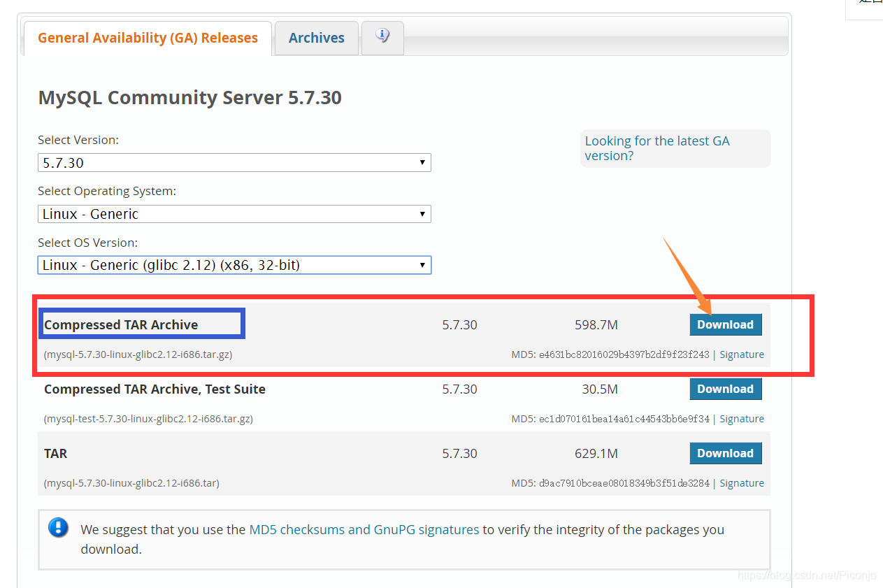Viewport: 883px width, 588px height.
Task: Open the Select OS Version dropdown
Action: click(x=234, y=265)
